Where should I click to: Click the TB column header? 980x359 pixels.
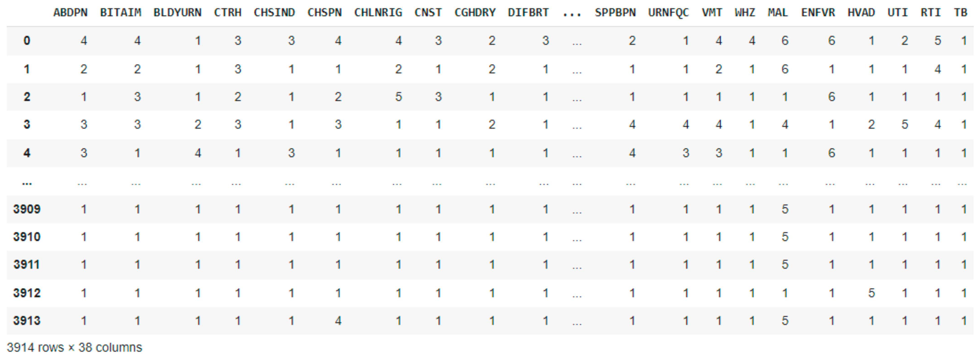pos(961,13)
